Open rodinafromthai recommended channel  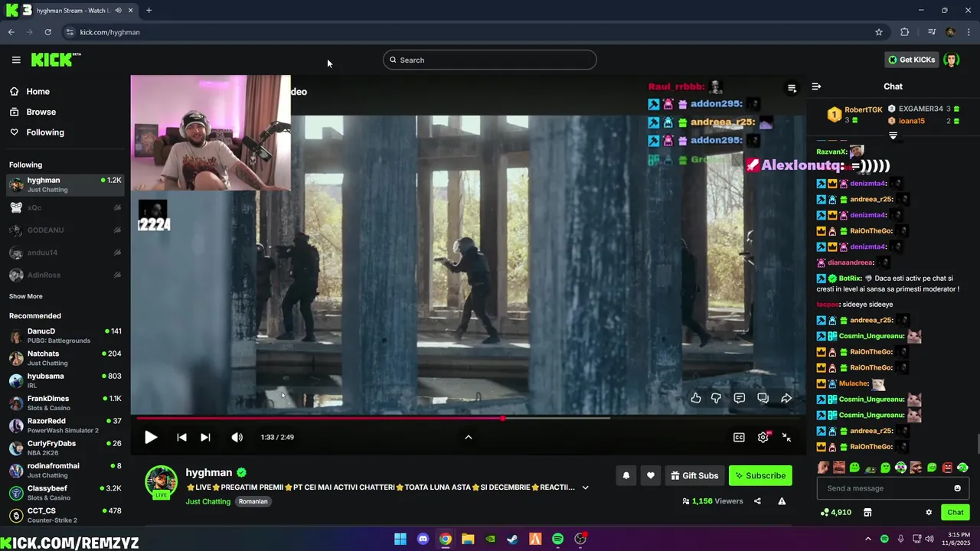[65, 470]
